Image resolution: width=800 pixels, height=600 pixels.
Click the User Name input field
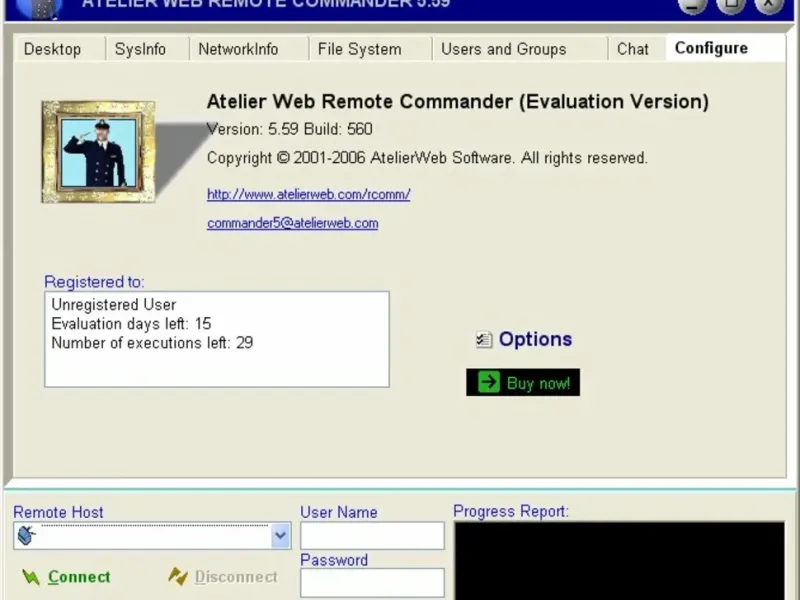pos(372,536)
